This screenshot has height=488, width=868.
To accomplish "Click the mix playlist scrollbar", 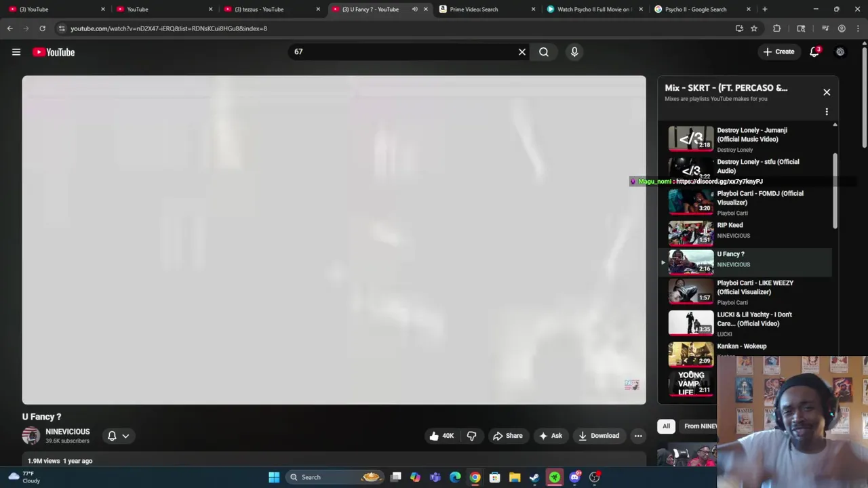I will point(835,191).
